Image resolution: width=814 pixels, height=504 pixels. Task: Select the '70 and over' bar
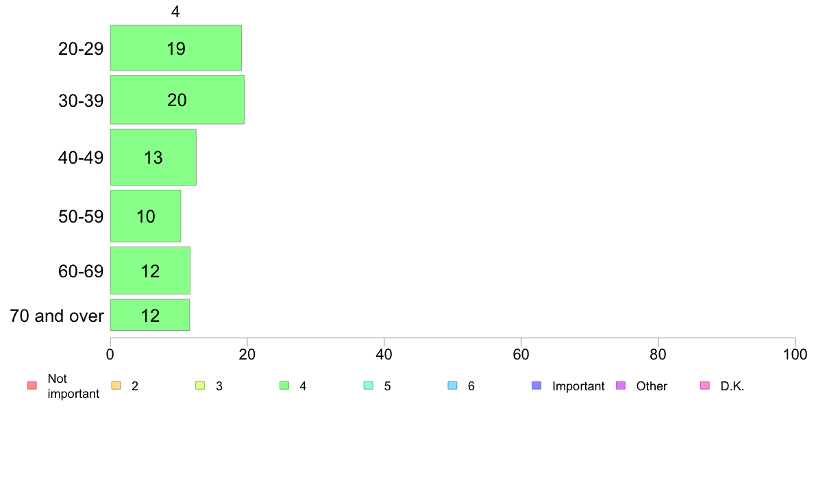[150, 314]
